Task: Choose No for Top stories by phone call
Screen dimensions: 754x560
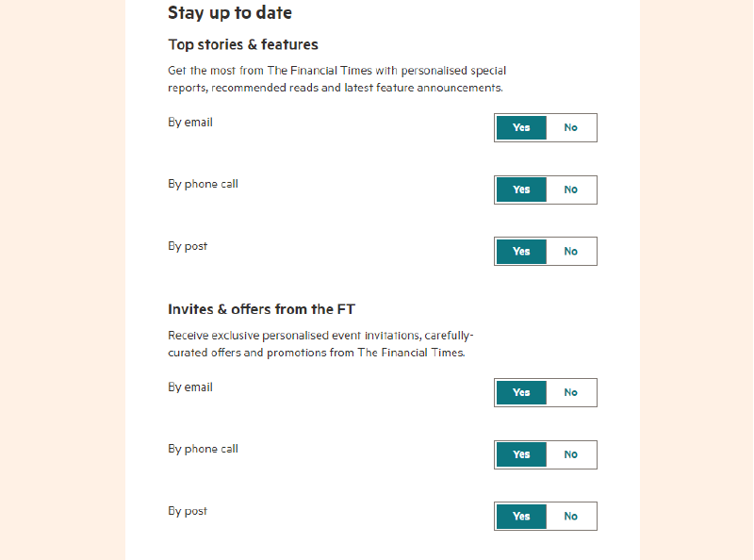Action: click(571, 189)
